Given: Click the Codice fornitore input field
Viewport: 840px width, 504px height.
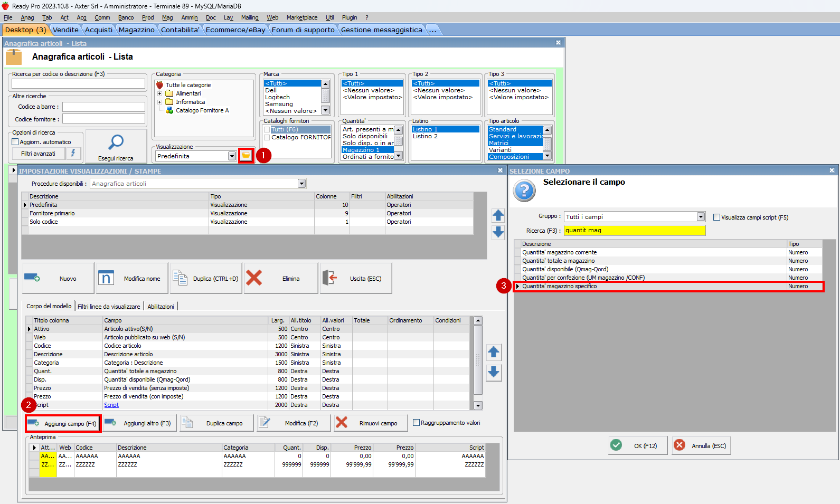Looking at the screenshot, I should tap(103, 119).
